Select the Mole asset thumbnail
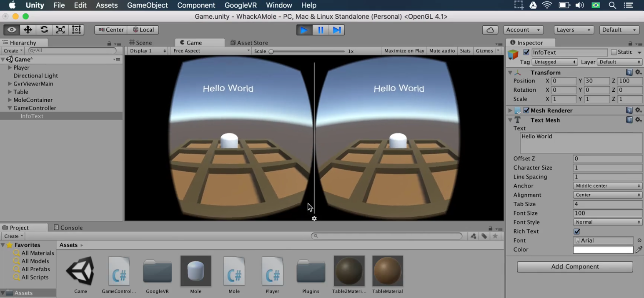This screenshot has height=298, width=644. (195, 270)
